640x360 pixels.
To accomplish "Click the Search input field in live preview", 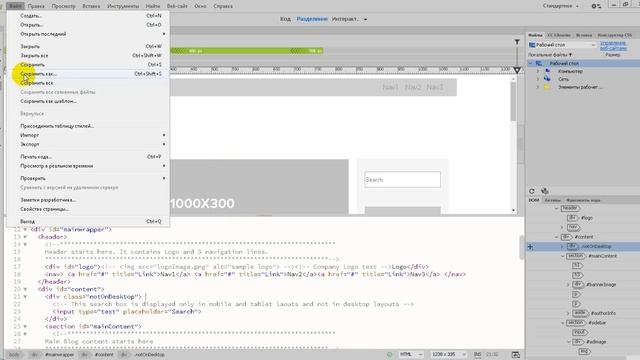I will pos(402,180).
